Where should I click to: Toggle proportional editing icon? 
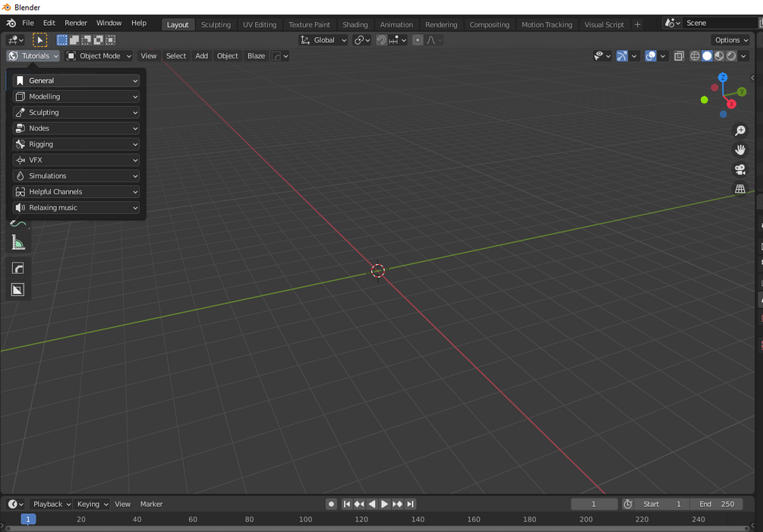[x=418, y=40]
